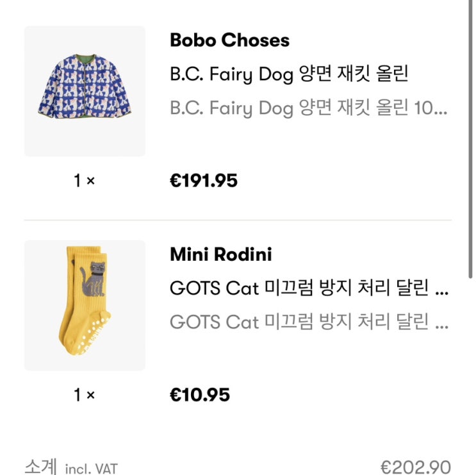Open the yellow cat socks thumbnail
The image size is (476, 475).
pyautogui.click(x=85, y=305)
